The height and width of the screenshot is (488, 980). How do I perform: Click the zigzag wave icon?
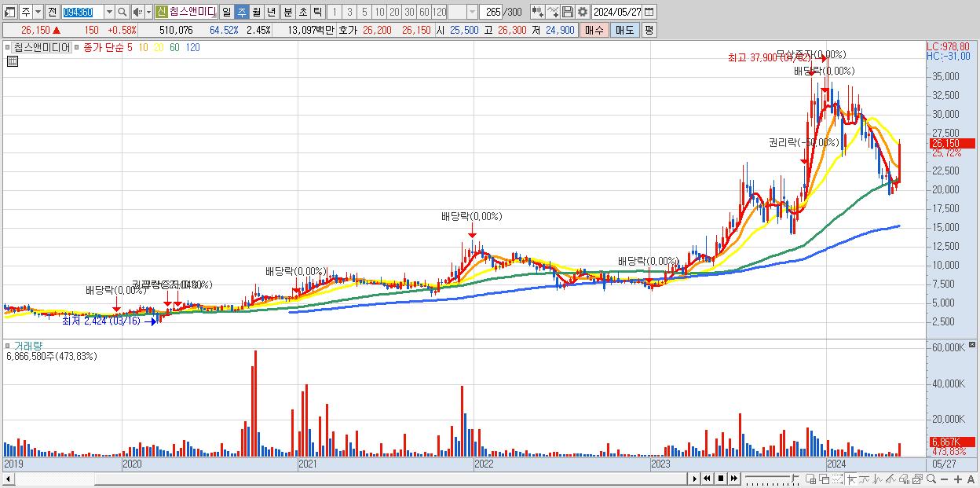click(878, 479)
